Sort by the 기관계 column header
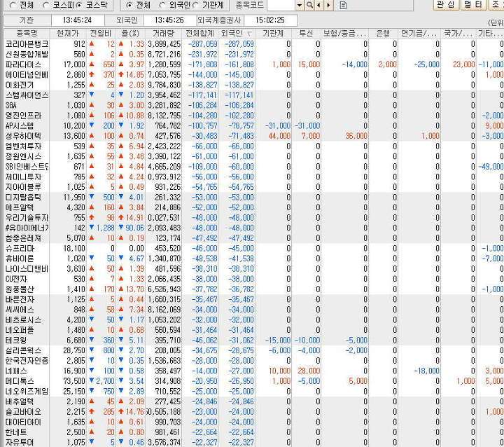 pyautogui.click(x=273, y=33)
